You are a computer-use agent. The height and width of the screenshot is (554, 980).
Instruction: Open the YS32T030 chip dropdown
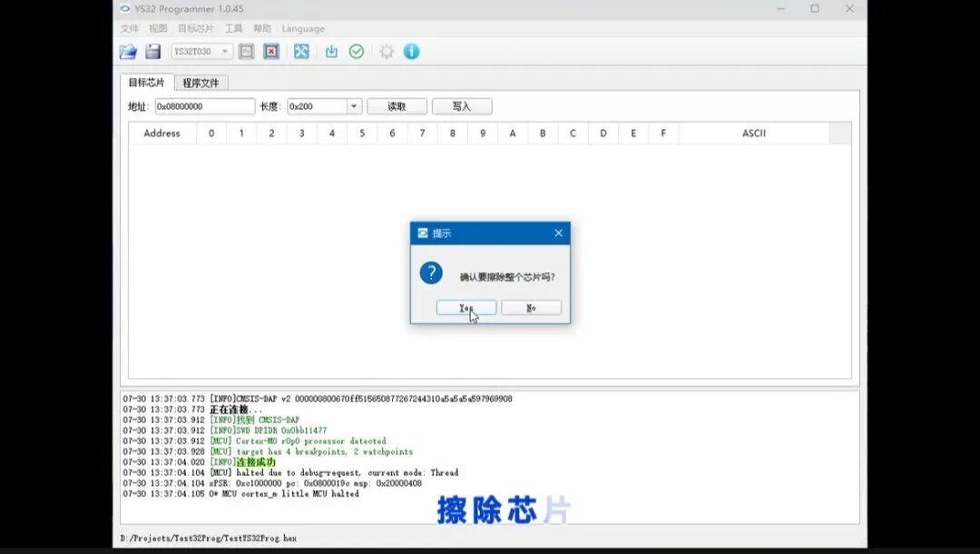(x=201, y=51)
